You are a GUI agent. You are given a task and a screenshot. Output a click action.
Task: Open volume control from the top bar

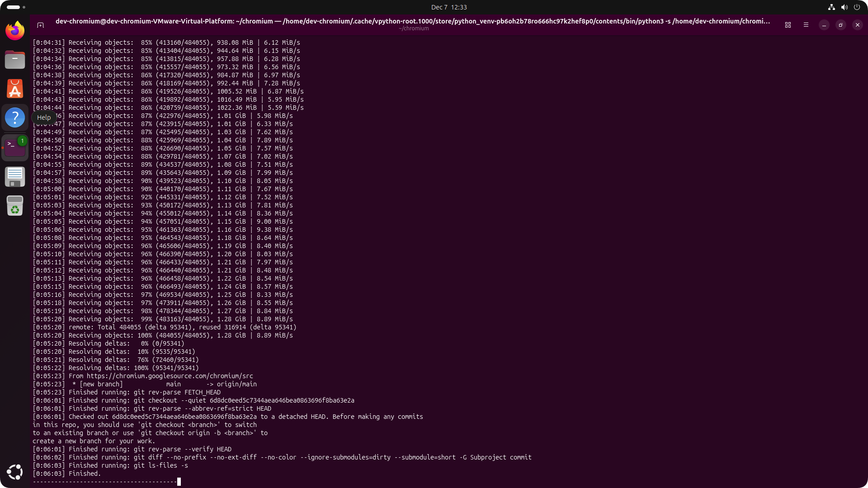click(x=844, y=7)
